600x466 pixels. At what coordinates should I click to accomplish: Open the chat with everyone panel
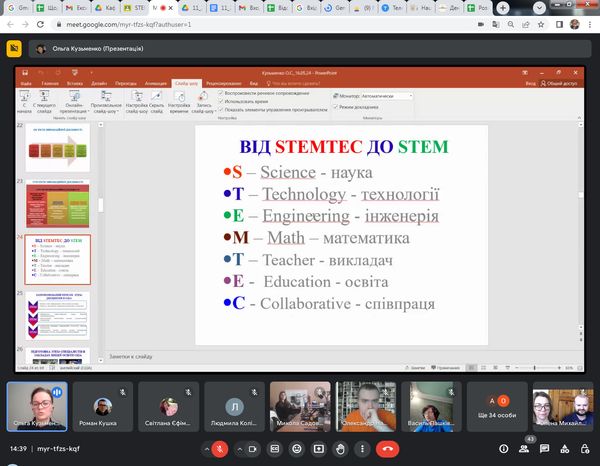(x=546, y=449)
